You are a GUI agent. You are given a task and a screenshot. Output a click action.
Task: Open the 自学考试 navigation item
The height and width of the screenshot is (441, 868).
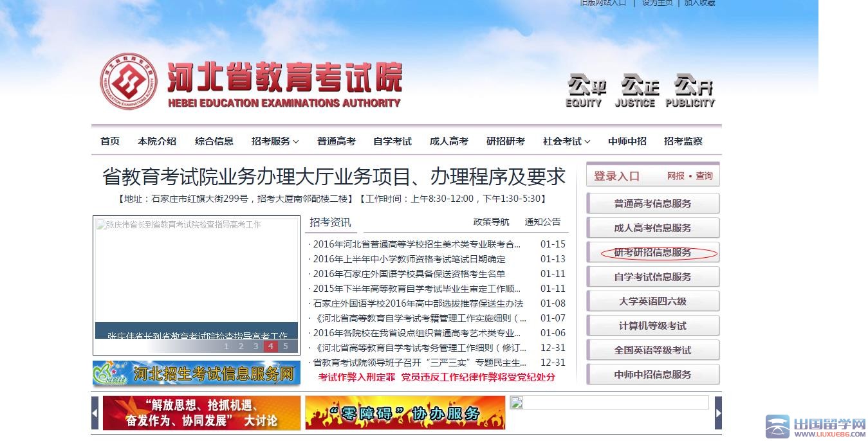tap(392, 141)
